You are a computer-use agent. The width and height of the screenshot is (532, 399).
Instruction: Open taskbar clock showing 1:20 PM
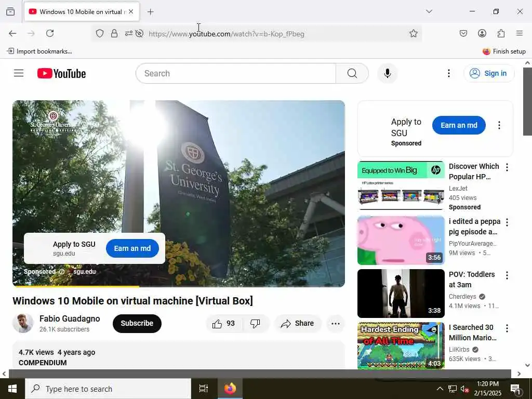tap(487, 389)
